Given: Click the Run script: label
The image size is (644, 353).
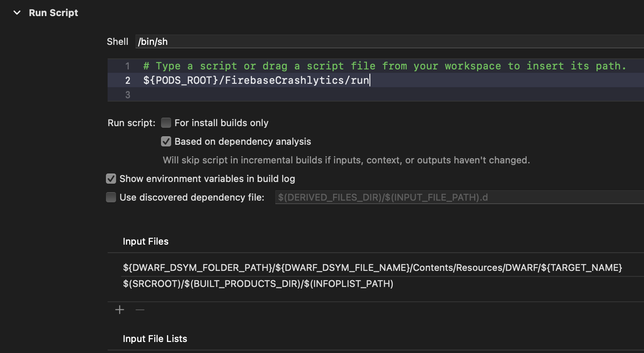Looking at the screenshot, I should (x=131, y=123).
